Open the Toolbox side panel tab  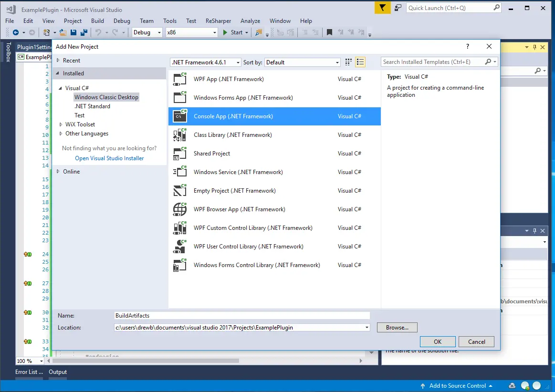[8, 52]
